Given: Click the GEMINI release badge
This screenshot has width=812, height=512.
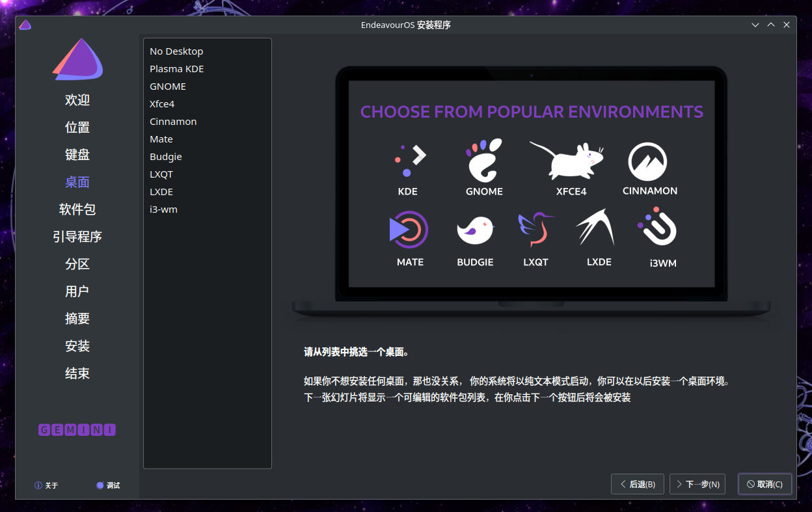Looking at the screenshot, I should tap(77, 430).
